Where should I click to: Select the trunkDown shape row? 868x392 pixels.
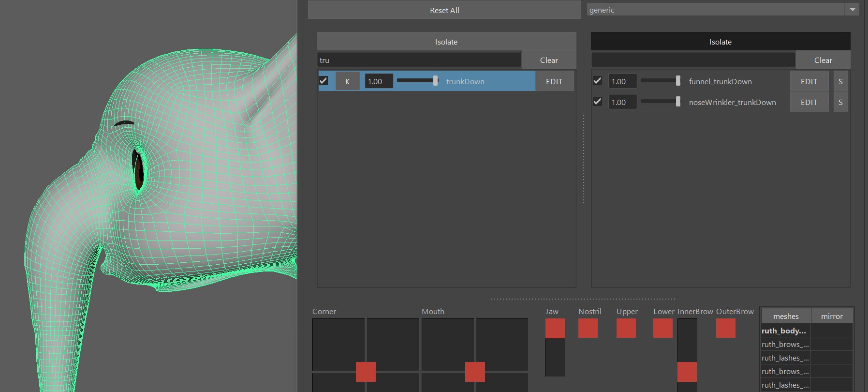[427, 81]
